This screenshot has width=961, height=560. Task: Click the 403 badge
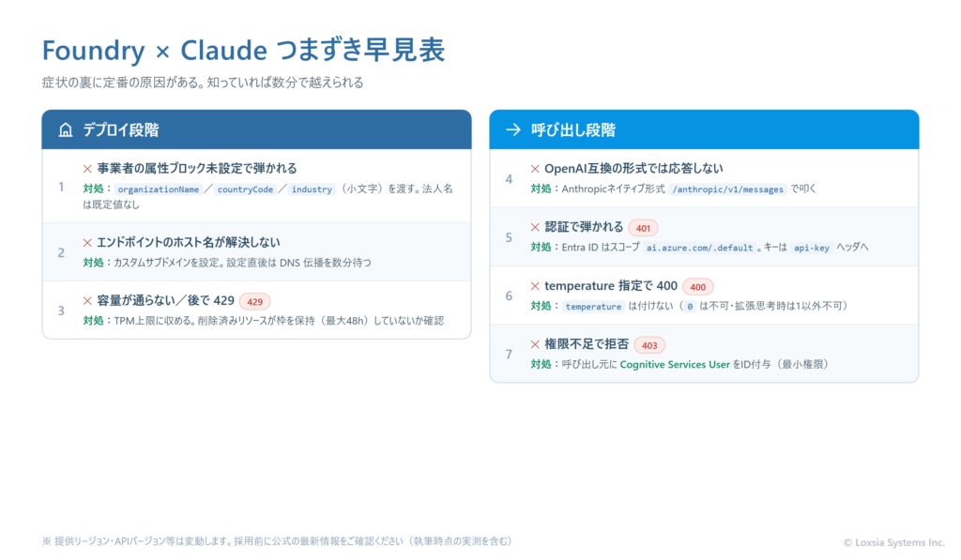[x=649, y=345]
